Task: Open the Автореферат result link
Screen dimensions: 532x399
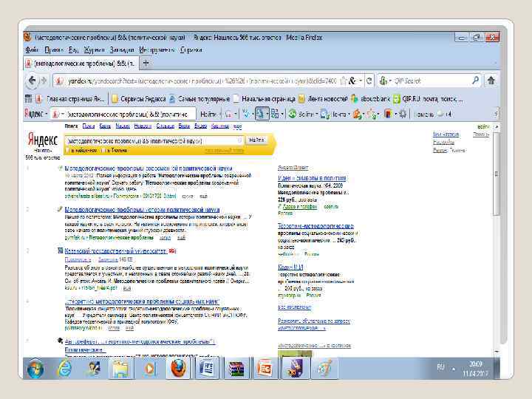Action: [x=140, y=341]
